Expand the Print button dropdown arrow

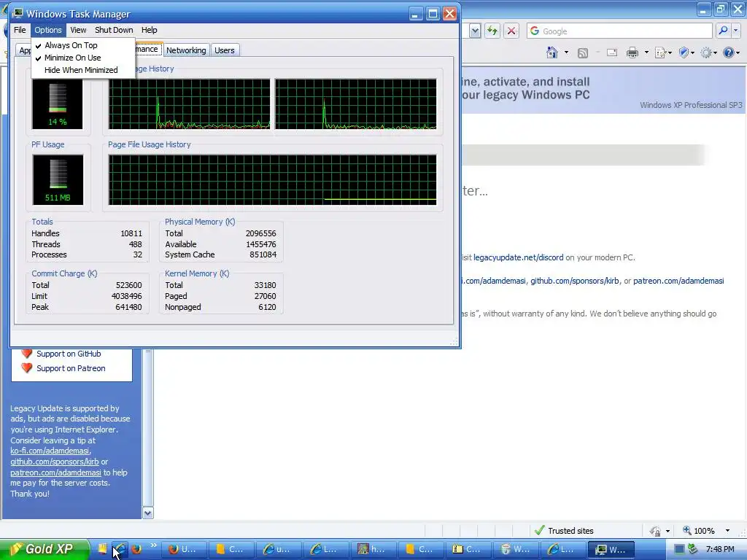pos(646,52)
